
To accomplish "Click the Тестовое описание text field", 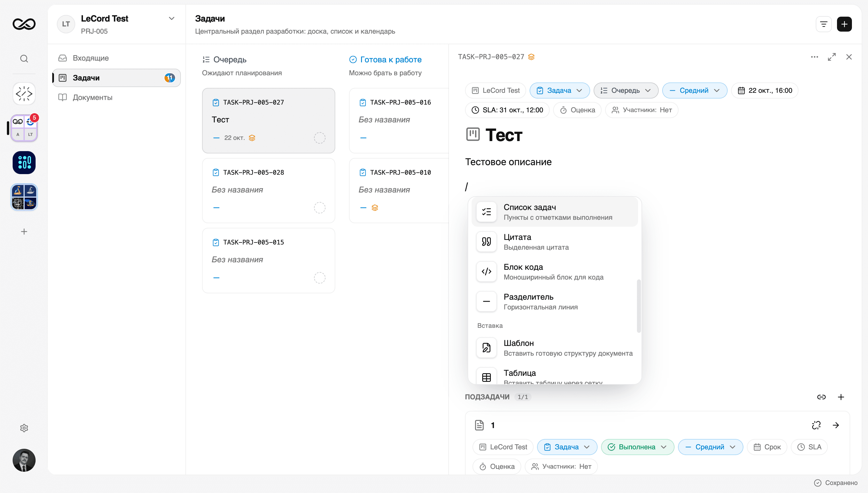I will pos(508,162).
